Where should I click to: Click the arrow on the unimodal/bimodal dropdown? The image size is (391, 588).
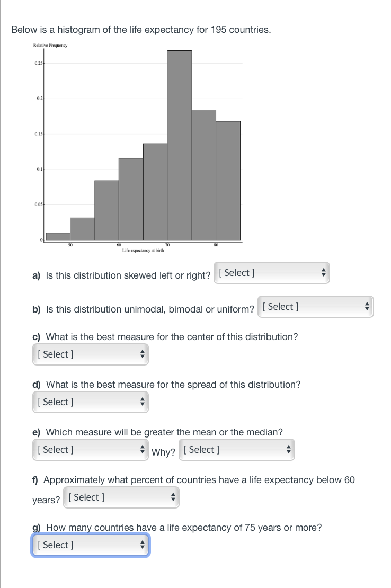[367, 306]
